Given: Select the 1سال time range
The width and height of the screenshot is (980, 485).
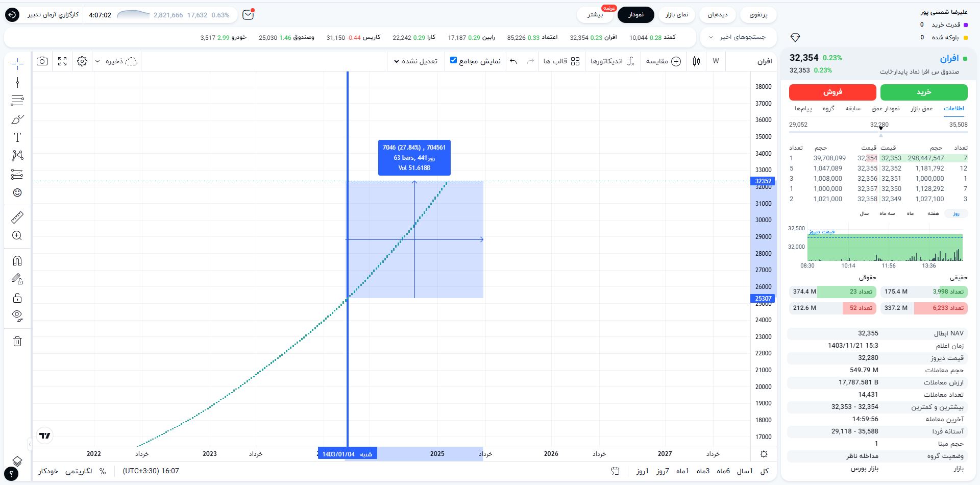Looking at the screenshot, I should pyautogui.click(x=744, y=471).
